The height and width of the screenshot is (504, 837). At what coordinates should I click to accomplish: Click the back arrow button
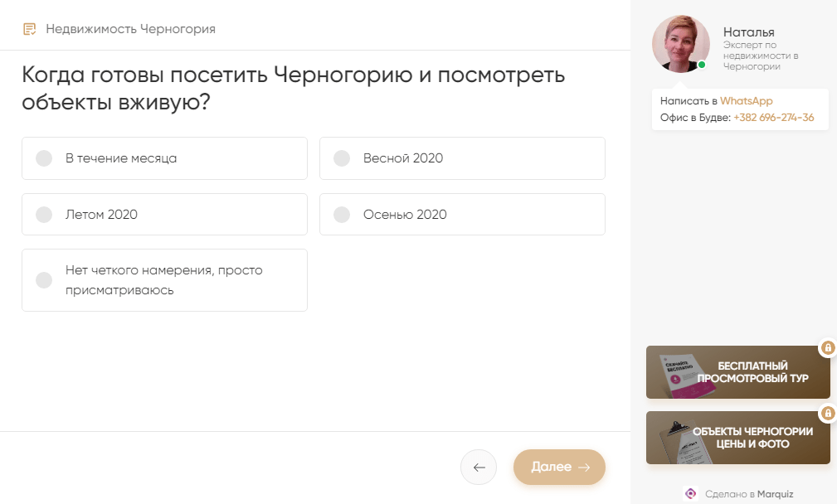click(x=479, y=467)
